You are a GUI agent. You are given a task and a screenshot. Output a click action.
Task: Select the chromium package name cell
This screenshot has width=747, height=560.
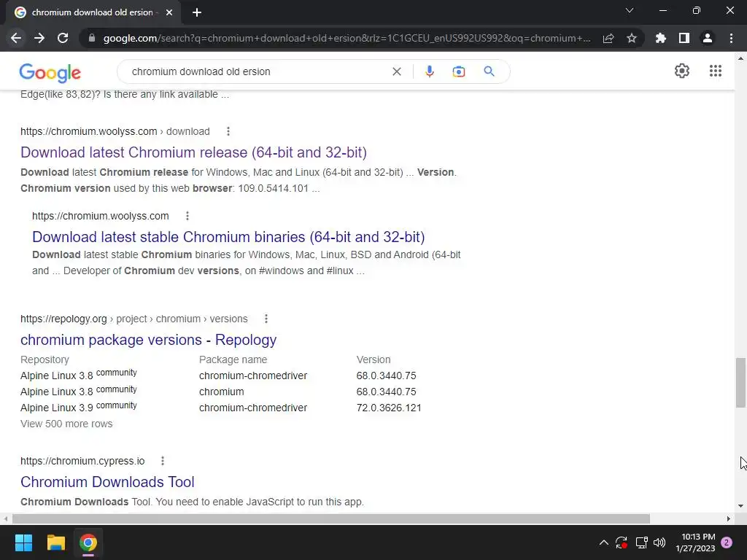pyautogui.click(x=222, y=392)
